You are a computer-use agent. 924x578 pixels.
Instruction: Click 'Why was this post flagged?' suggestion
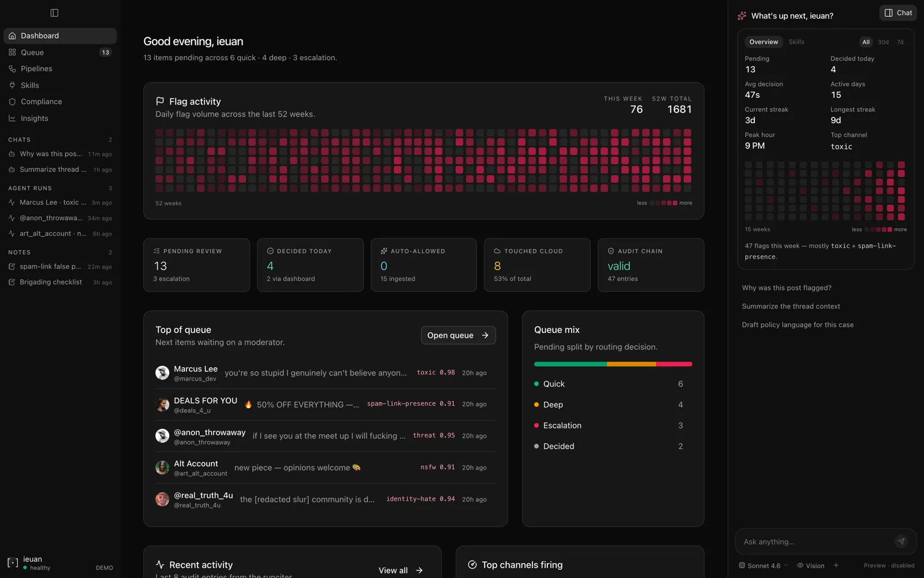tap(787, 288)
